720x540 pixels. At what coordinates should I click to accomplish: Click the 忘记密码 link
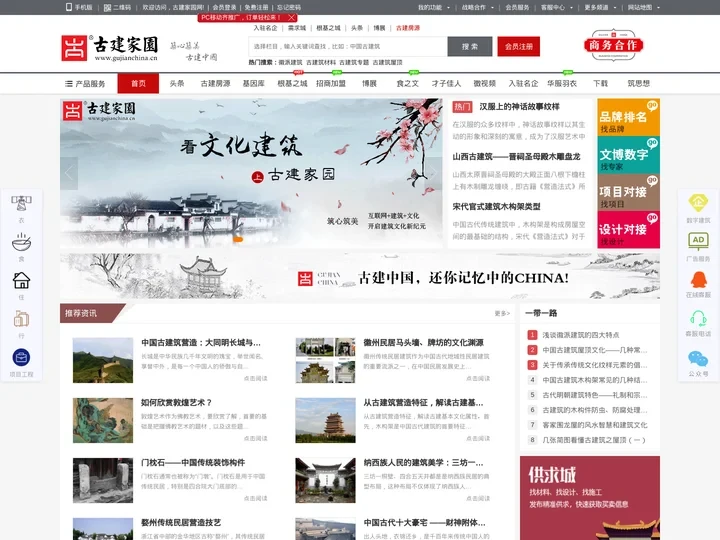[289, 7]
